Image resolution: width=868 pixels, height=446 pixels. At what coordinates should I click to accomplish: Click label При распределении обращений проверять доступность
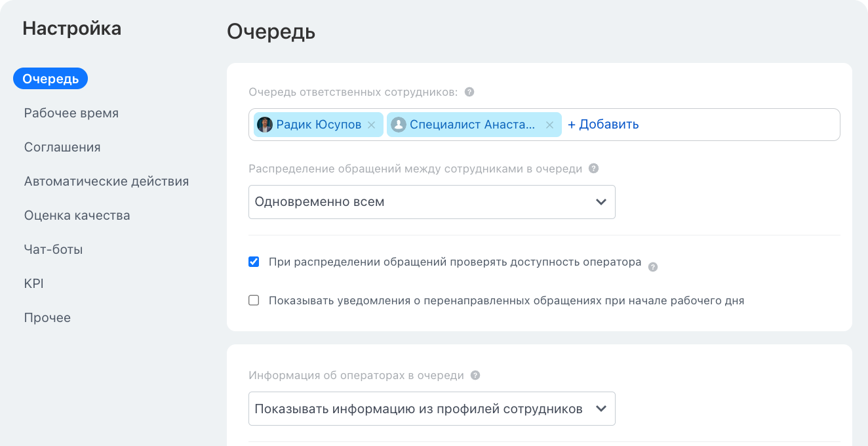pos(455,262)
